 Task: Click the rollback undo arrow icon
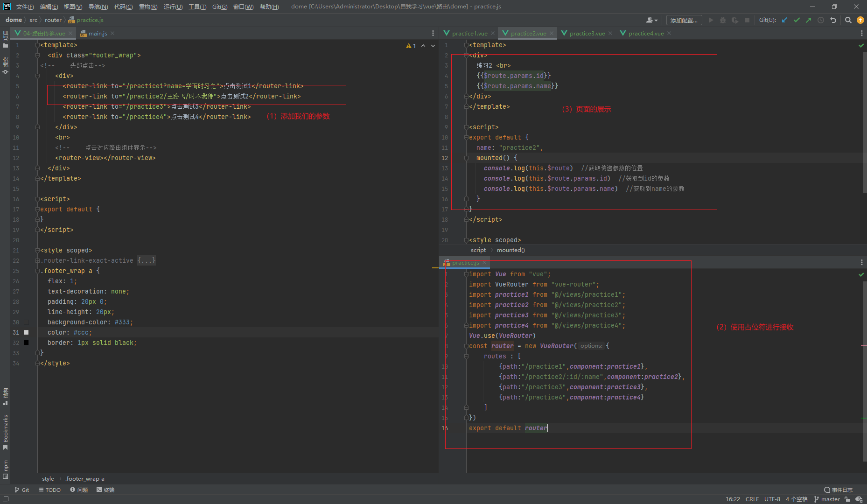833,20
